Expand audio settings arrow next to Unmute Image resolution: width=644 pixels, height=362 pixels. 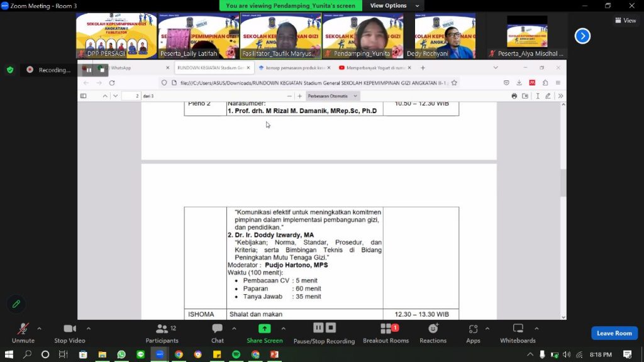point(39,329)
